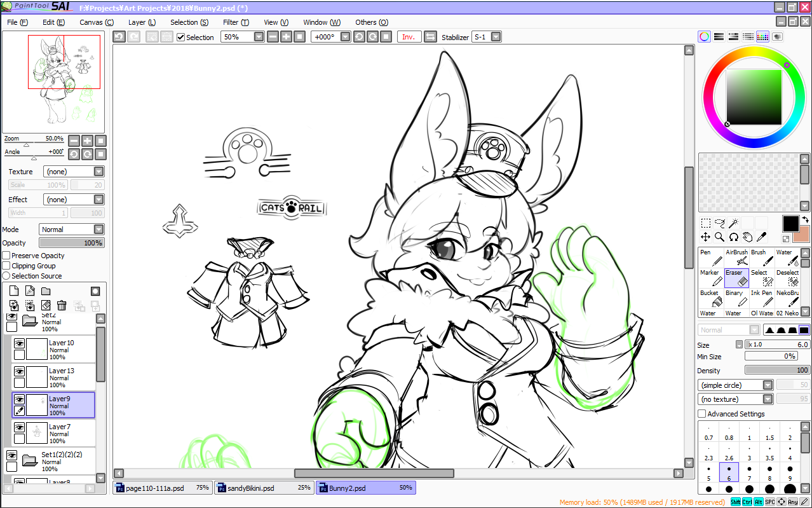Hide Layer9 using its eye icon

(20, 399)
